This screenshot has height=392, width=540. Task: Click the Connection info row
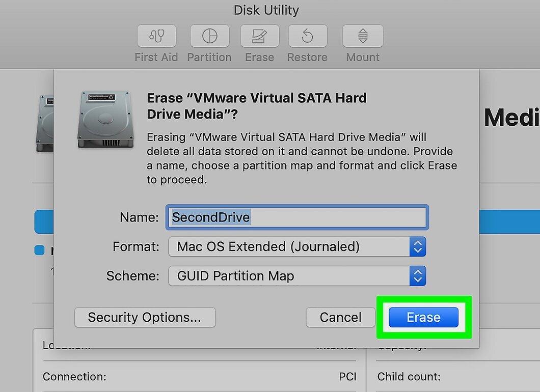(x=199, y=377)
